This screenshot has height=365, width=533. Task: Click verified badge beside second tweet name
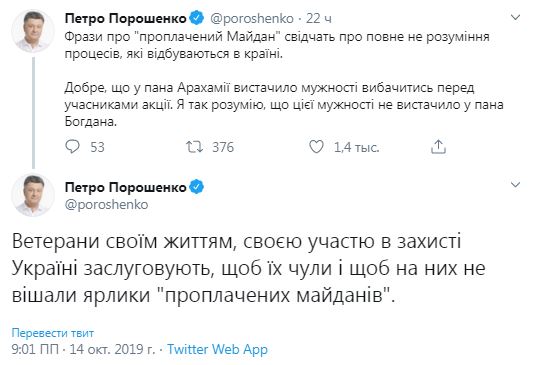[x=196, y=187]
